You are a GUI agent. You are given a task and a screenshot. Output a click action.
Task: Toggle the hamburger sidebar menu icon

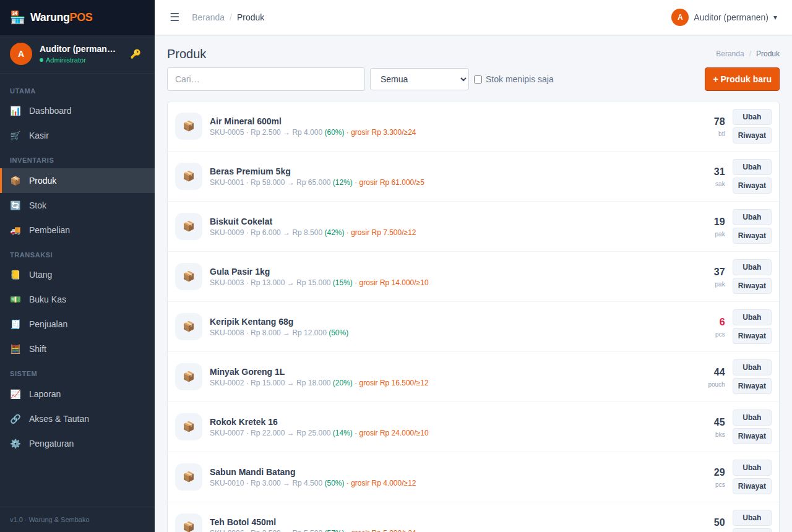pos(174,17)
